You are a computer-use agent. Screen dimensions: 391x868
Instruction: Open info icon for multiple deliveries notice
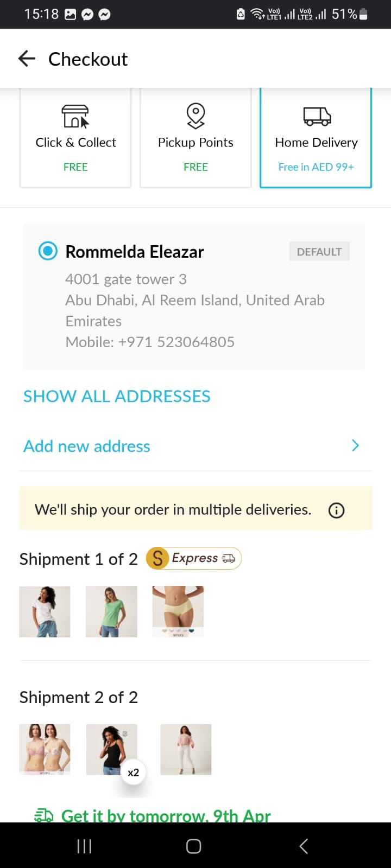tap(337, 510)
